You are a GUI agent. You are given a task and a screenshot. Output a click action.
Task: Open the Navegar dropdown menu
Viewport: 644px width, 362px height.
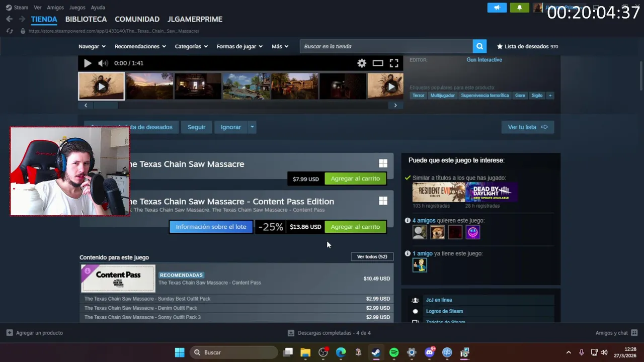(92, 46)
